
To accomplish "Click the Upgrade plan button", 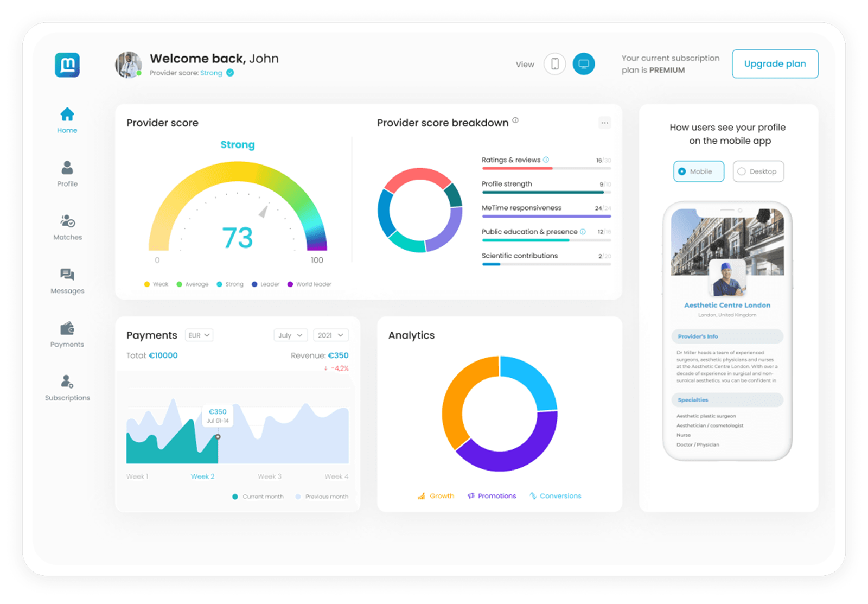I will 775,64.
